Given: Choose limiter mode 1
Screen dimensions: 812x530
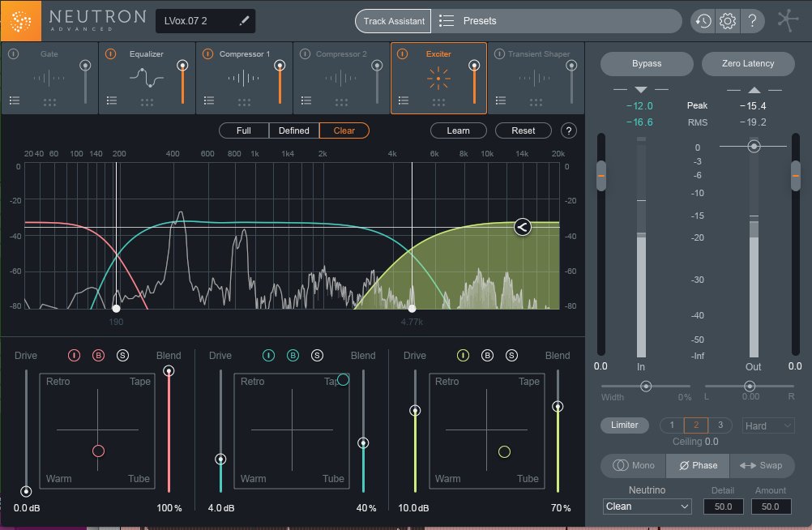Looking at the screenshot, I should (672, 425).
